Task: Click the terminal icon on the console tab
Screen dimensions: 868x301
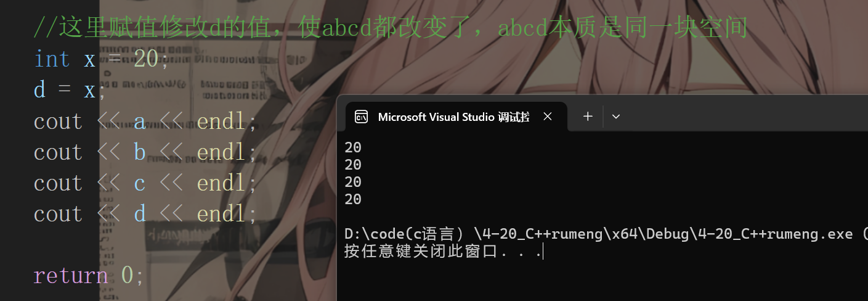Action: pos(362,117)
